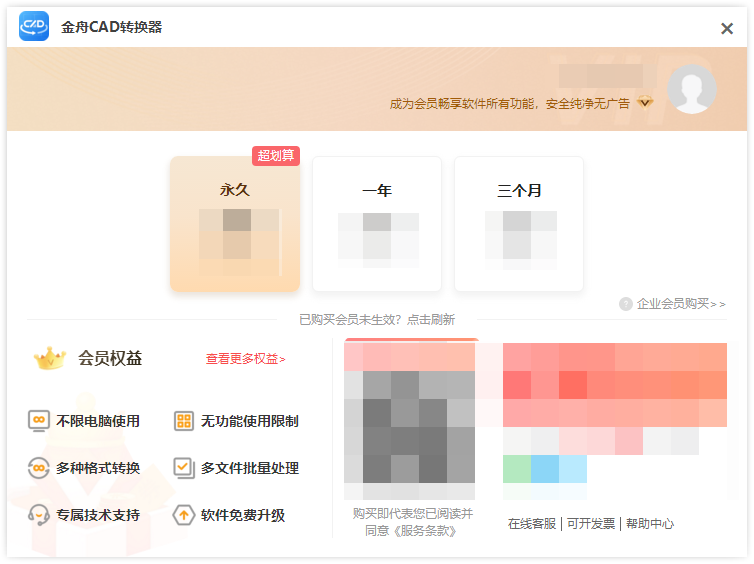Click the crown icon beside 会员权益

(50, 358)
